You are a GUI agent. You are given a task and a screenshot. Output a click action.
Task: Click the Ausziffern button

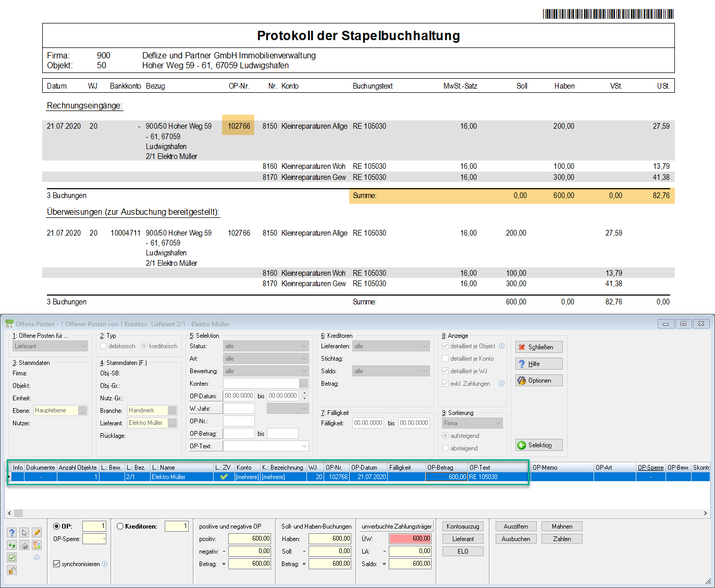point(516,526)
